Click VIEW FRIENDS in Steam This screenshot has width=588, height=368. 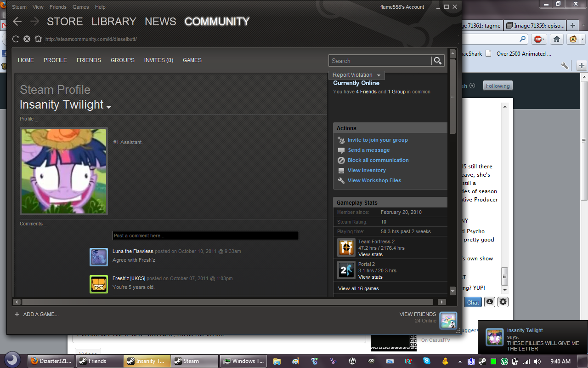pyautogui.click(x=418, y=315)
